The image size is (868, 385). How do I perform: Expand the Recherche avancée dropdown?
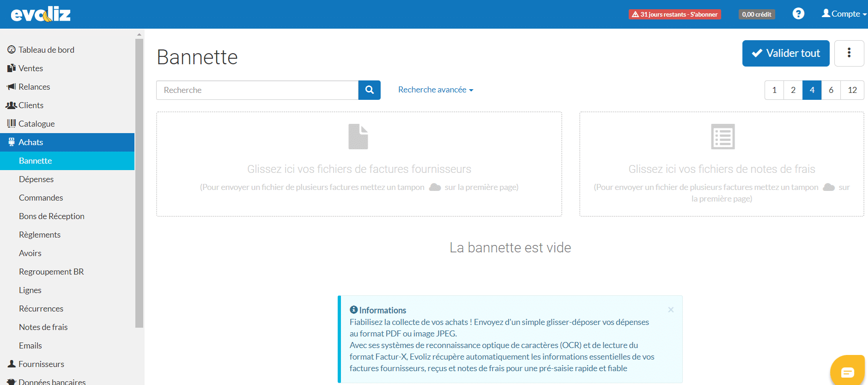(x=436, y=90)
